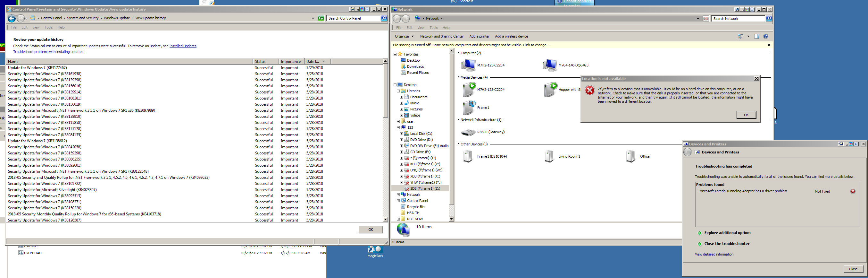Select the Frame1 media device icon
868x278 pixels.
point(468,108)
